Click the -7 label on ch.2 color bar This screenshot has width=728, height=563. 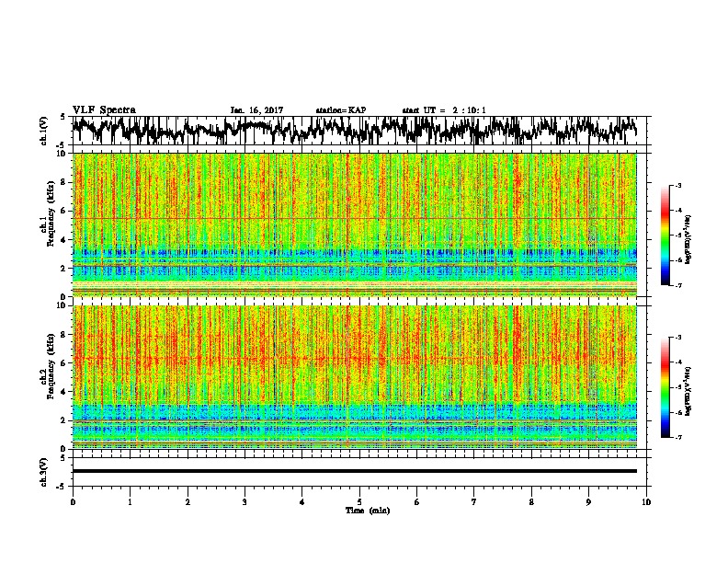coord(677,438)
